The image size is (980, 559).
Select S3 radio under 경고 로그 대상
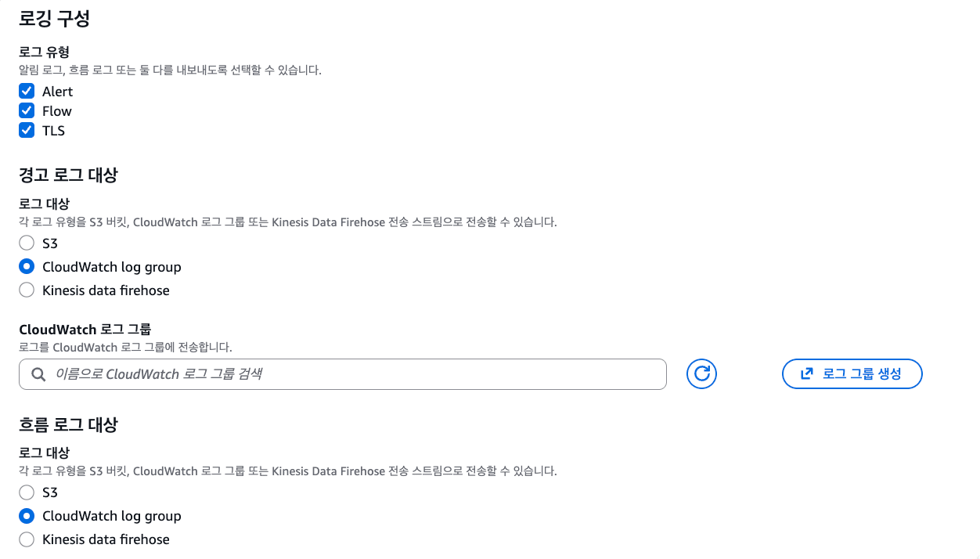pyautogui.click(x=27, y=243)
